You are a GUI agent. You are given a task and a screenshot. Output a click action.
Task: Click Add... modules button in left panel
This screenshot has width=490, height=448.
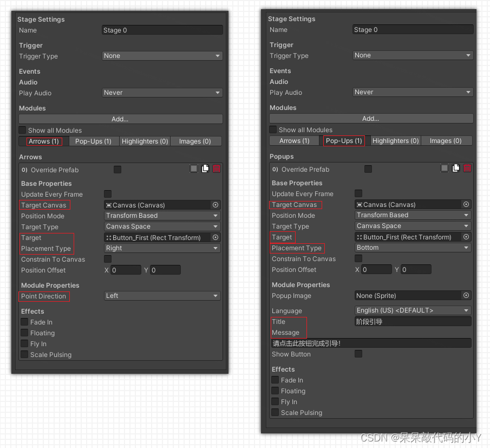pos(121,119)
